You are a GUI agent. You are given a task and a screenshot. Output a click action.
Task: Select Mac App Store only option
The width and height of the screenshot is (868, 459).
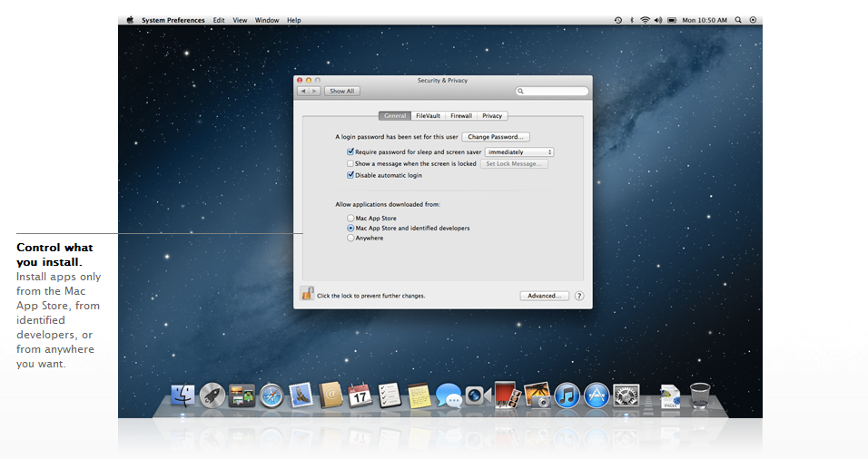click(350, 219)
